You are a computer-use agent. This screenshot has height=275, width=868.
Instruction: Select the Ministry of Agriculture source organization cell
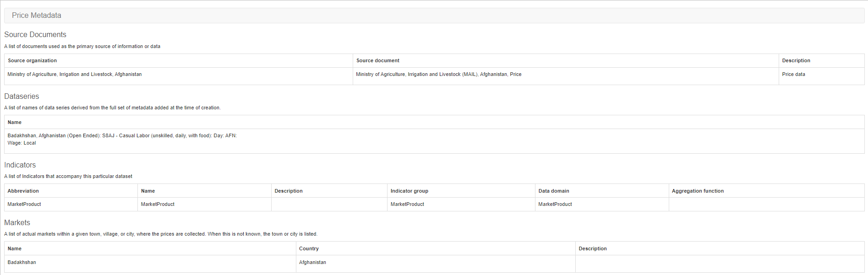[75, 74]
